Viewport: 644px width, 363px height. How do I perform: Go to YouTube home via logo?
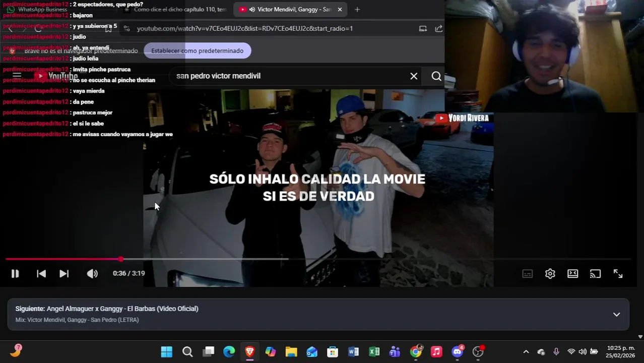tap(55, 76)
